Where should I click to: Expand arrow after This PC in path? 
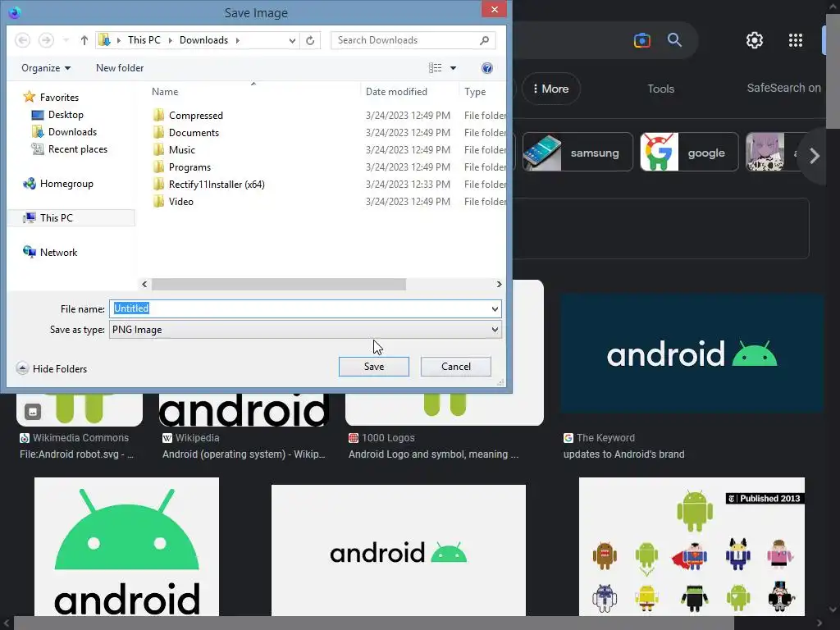171,40
